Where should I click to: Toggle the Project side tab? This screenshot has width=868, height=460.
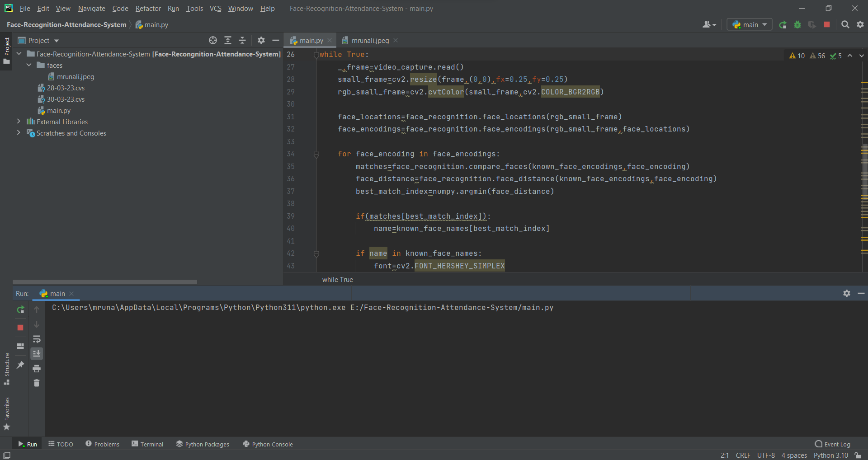point(7,51)
